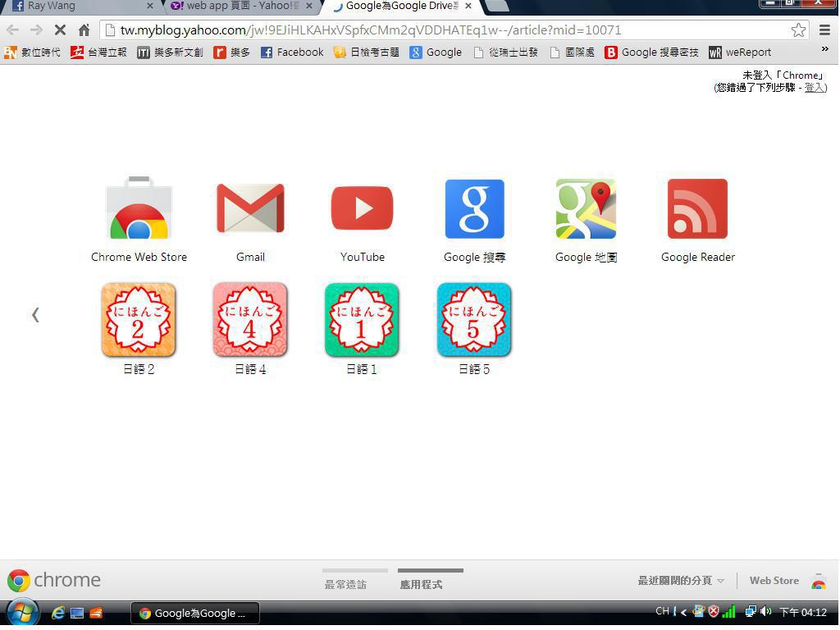Open the 從瑞士出發 bookmark

[x=505, y=52]
